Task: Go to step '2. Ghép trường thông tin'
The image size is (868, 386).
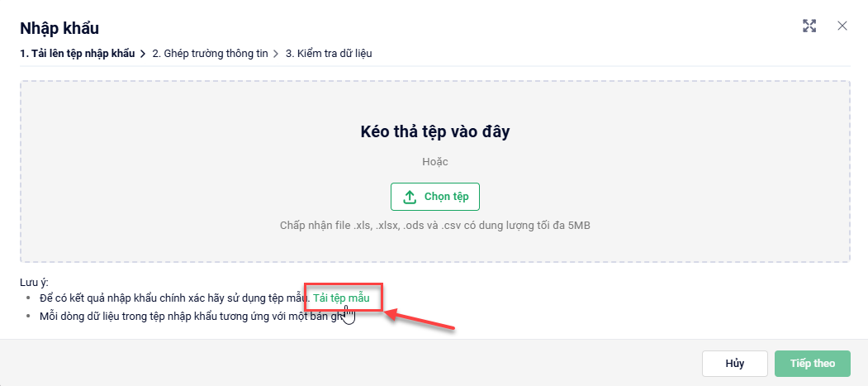Action: (210, 54)
